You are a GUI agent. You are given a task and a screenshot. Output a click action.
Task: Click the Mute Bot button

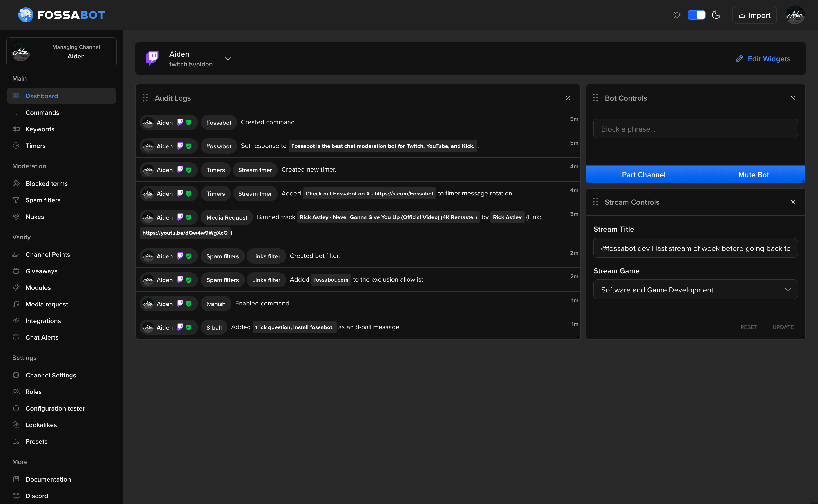[x=753, y=175]
